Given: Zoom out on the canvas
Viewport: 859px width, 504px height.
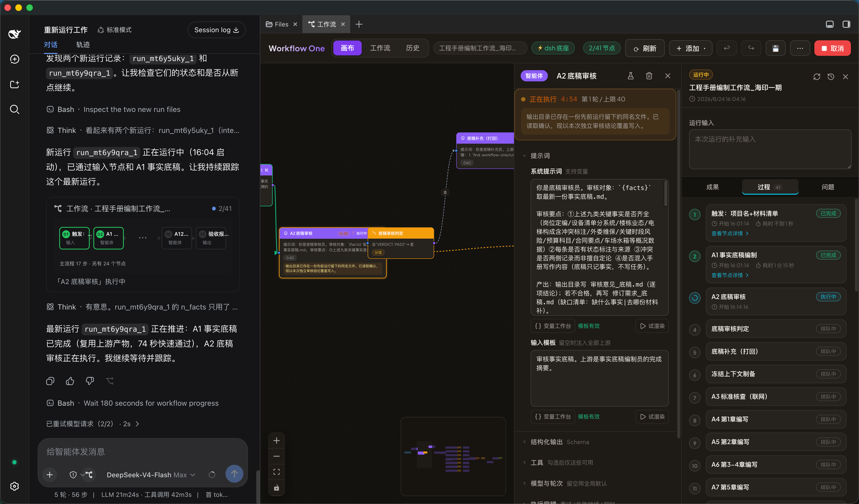Looking at the screenshot, I should point(277,456).
